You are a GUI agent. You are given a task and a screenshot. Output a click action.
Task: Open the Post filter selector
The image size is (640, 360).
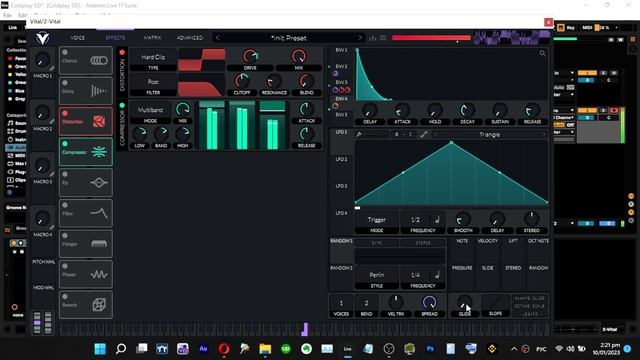(x=153, y=82)
